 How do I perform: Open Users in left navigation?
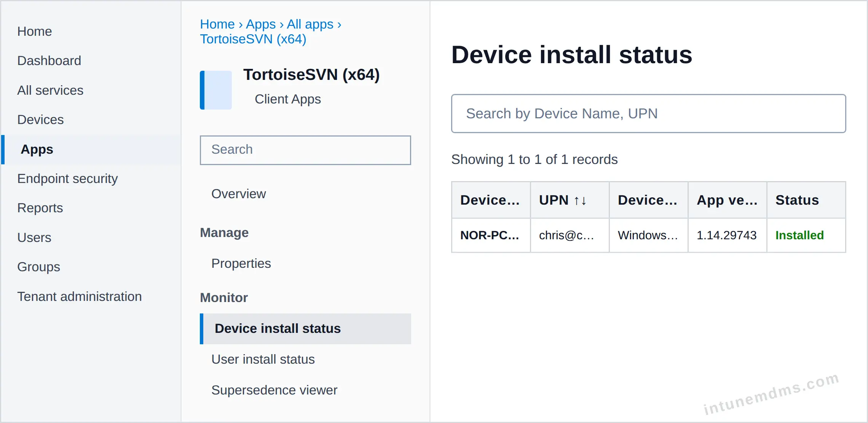[x=34, y=237]
